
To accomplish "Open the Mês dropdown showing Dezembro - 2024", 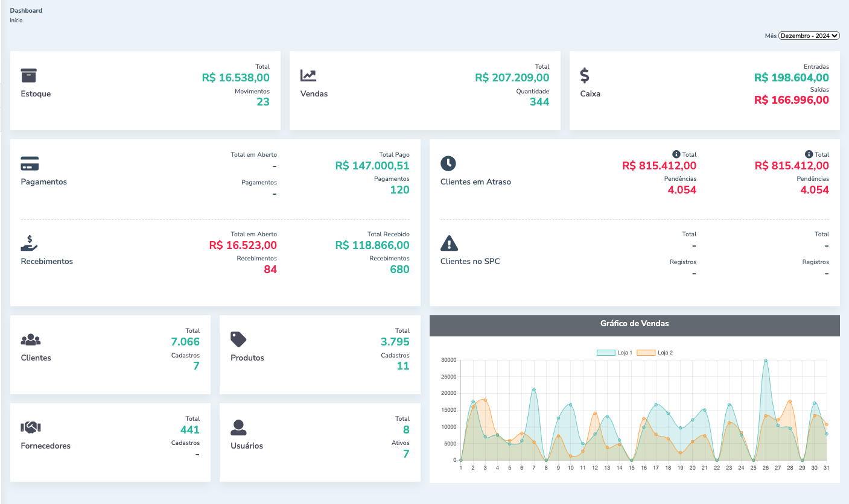I will [x=809, y=36].
